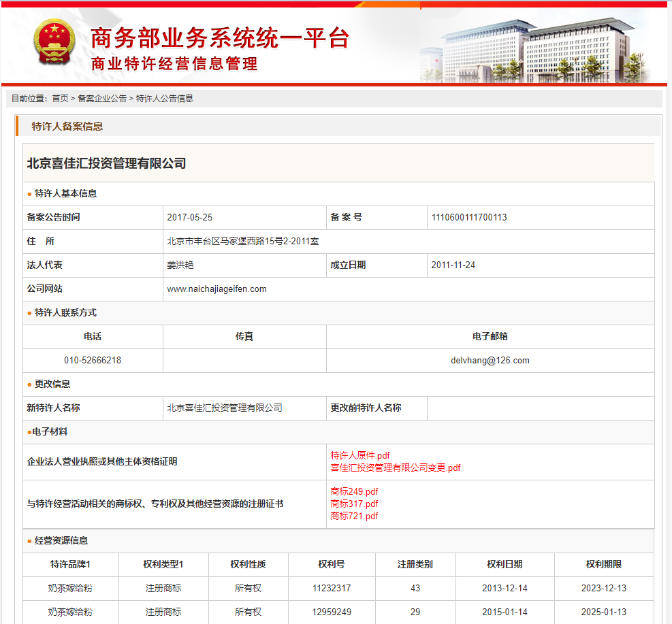Select expiry date 2025-01-13
Screen dimensions: 672x624
(604, 612)
